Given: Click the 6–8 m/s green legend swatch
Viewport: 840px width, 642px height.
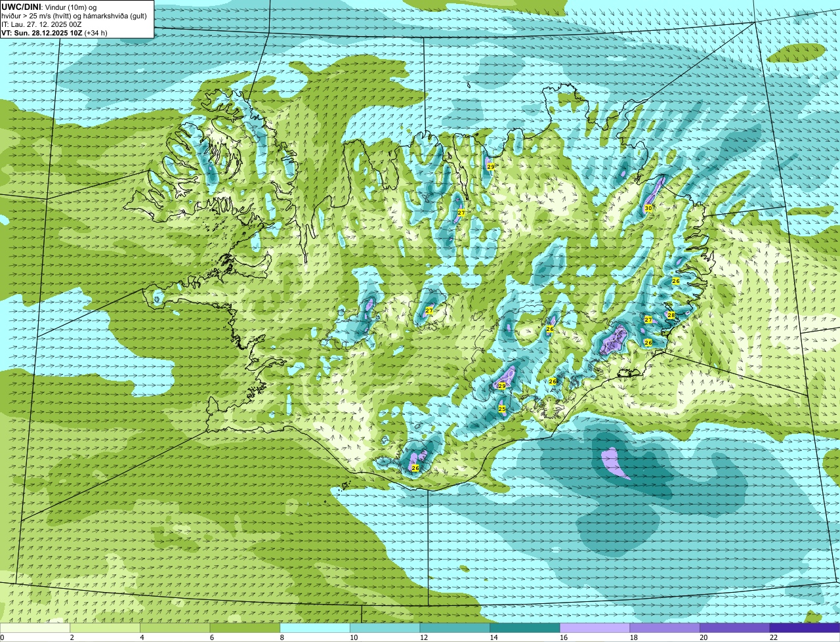Looking at the screenshot, I should click(245, 628).
